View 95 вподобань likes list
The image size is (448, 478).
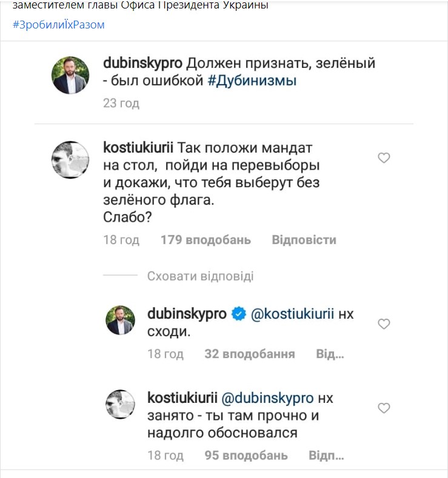246,456
